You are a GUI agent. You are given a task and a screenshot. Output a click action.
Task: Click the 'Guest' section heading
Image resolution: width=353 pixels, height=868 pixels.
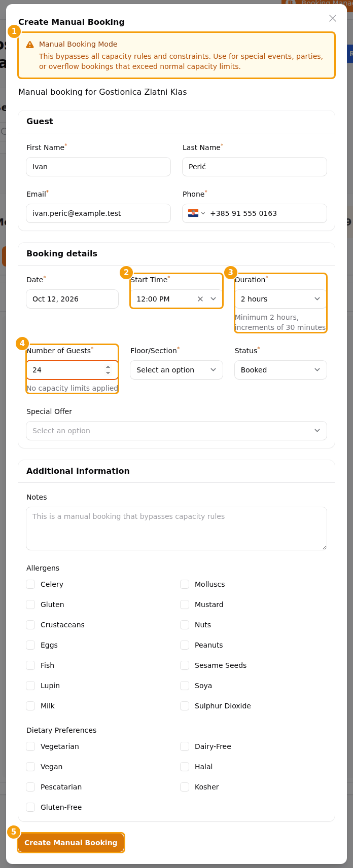click(x=40, y=121)
